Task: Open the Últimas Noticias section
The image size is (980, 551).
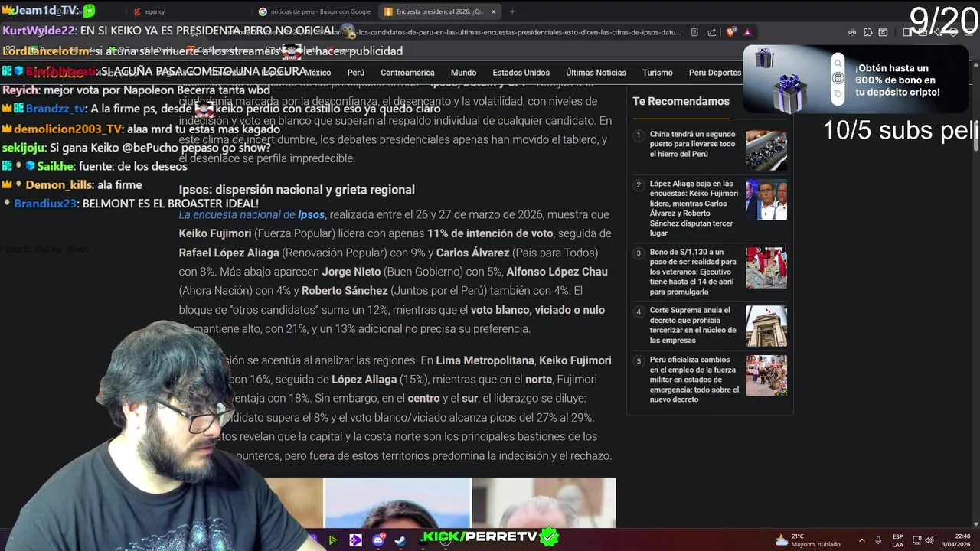Action: click(x=596, y=73)
